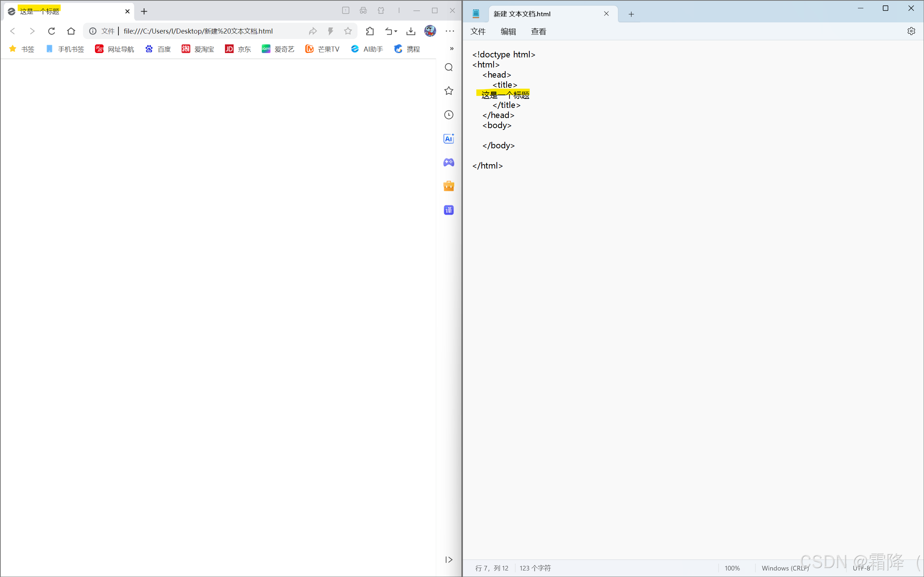
Task: Collapse the browser sidebar panel
Action: pos(448,559)
